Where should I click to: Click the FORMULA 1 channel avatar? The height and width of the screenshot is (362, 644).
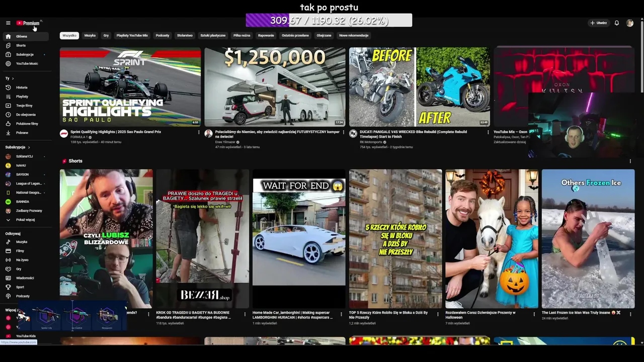click(x=64, y=134)
